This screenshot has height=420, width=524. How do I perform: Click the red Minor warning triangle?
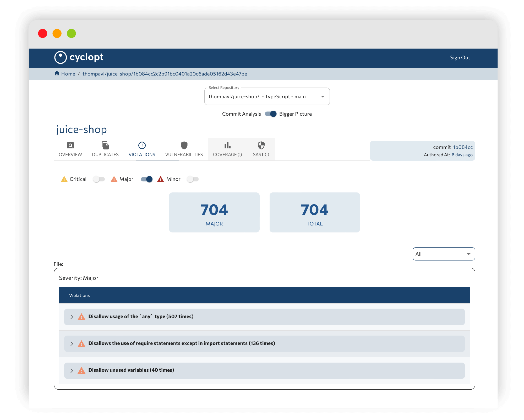tap(161, 179)
